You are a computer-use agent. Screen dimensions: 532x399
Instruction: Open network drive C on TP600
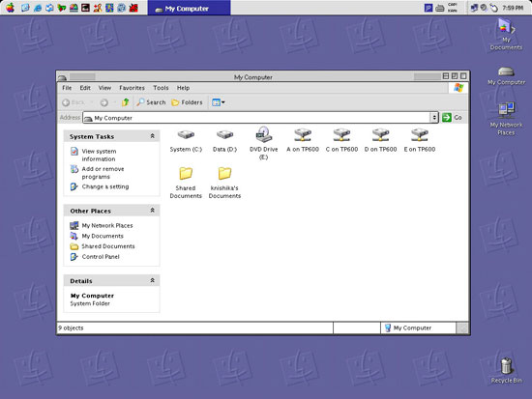pyautogui.click(x=341, y=140)
